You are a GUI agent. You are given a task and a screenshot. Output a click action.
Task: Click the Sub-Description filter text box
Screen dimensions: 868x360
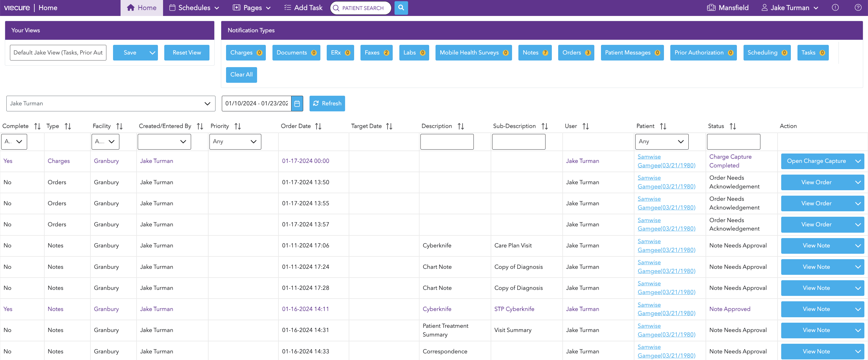tap(518, 142)
